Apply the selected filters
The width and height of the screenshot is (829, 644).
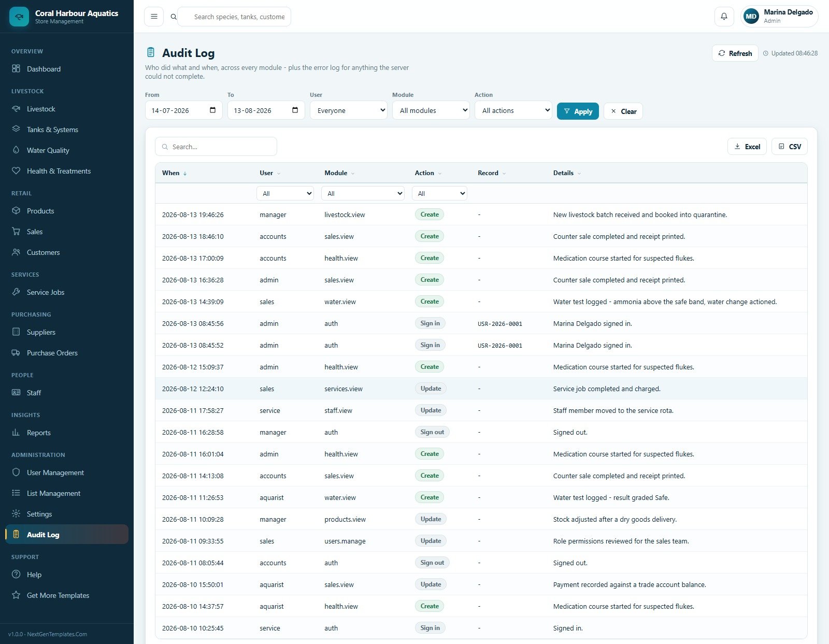coord(578,111)
